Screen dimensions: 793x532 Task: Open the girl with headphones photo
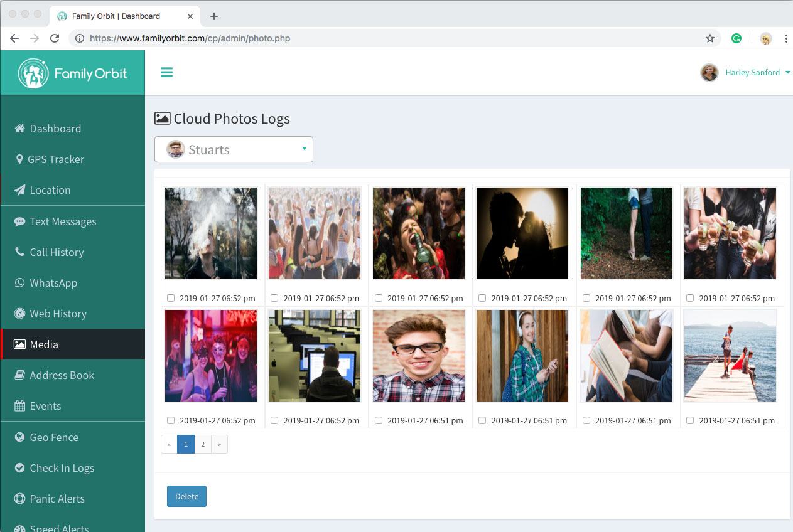(x=522, y=356)
